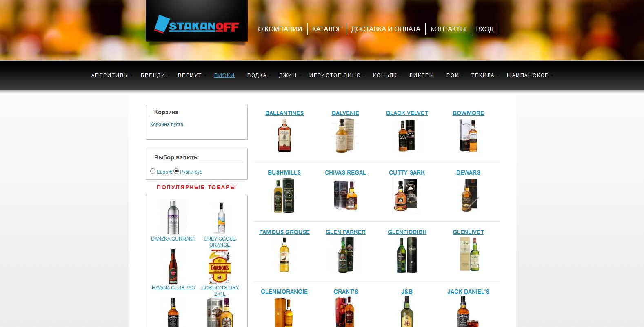Open the GORDON'S DRY 2×1L link
This screenshot has height=327, width=644.
[x=220, y=291]
